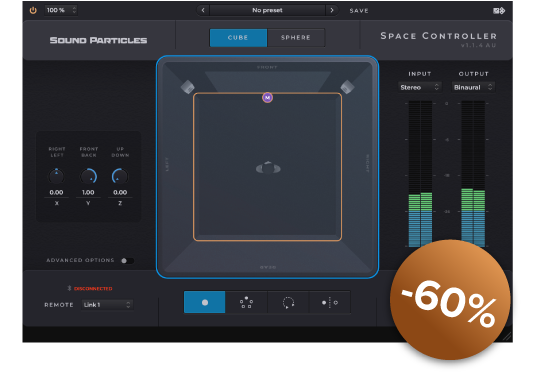Open the Output Binaural dropdown
This screenshot has width=536, height=372.
pos(473,88)
